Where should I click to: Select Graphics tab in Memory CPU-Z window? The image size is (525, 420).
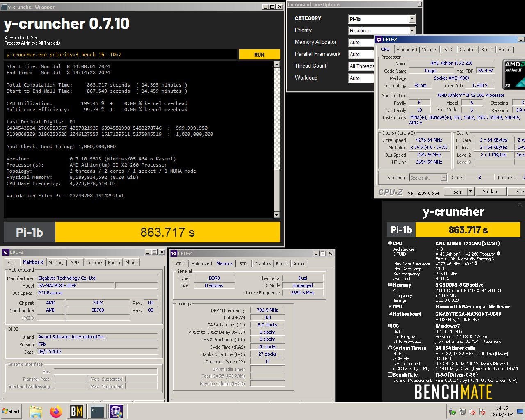tap(263, 264)
